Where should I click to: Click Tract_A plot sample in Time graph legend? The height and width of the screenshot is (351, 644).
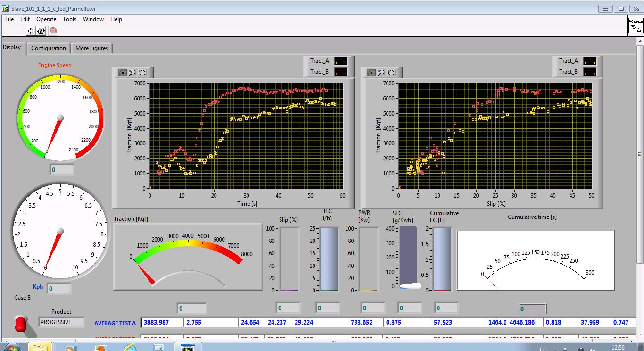pyautogui.click(x=340, y=61)
